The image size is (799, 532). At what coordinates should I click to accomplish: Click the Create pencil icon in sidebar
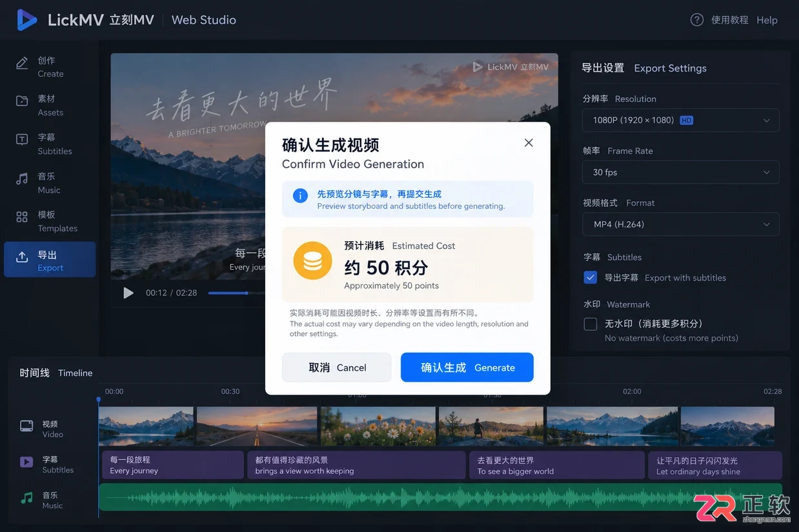pyautogui.click(x=22, y=63)
